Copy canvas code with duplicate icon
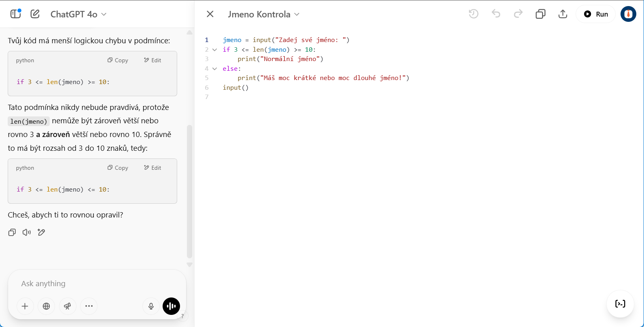 coord(540,14)
